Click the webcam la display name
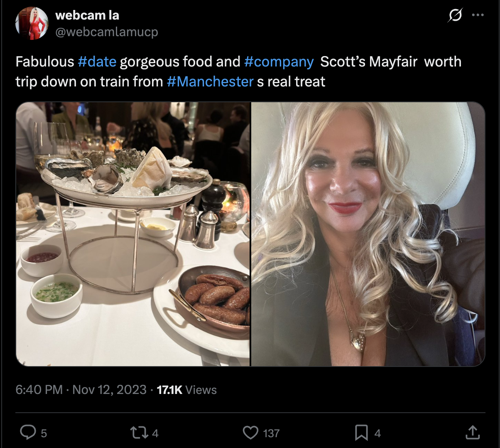This screenshot has height=448, width=500. coord(87,15)
